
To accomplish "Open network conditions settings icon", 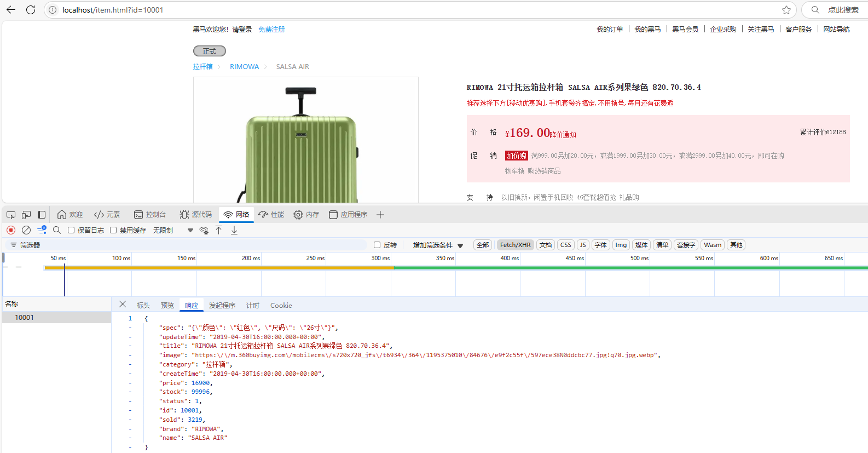I will [x=204, y=230].
